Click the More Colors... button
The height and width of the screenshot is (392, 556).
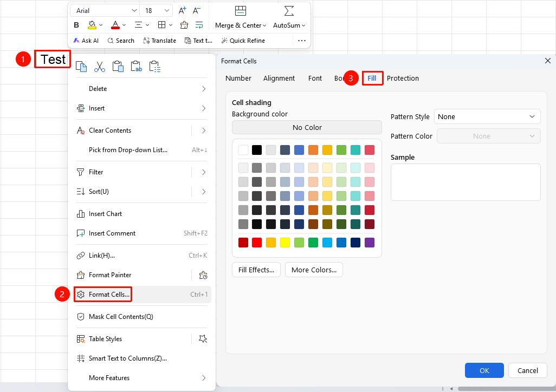[314, 270]
